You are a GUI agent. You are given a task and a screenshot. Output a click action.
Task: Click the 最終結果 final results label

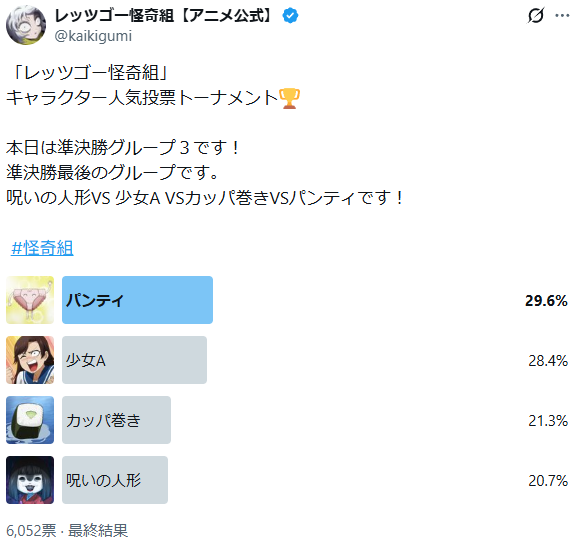tap(98, 531)
